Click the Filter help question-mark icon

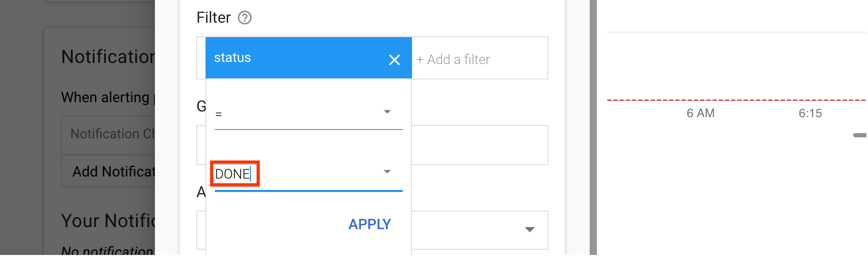coord(245,18)
